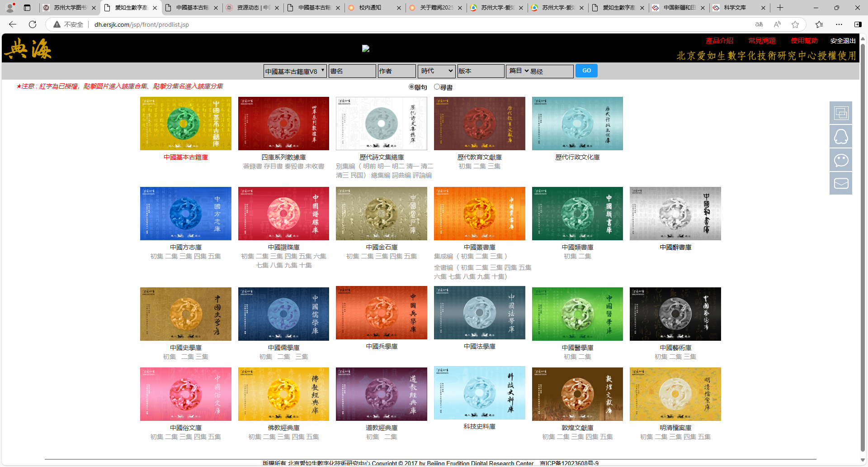This screenshot has width=868, height=467.
Task: Click the 作者 input field
Action: click(397, 71)
